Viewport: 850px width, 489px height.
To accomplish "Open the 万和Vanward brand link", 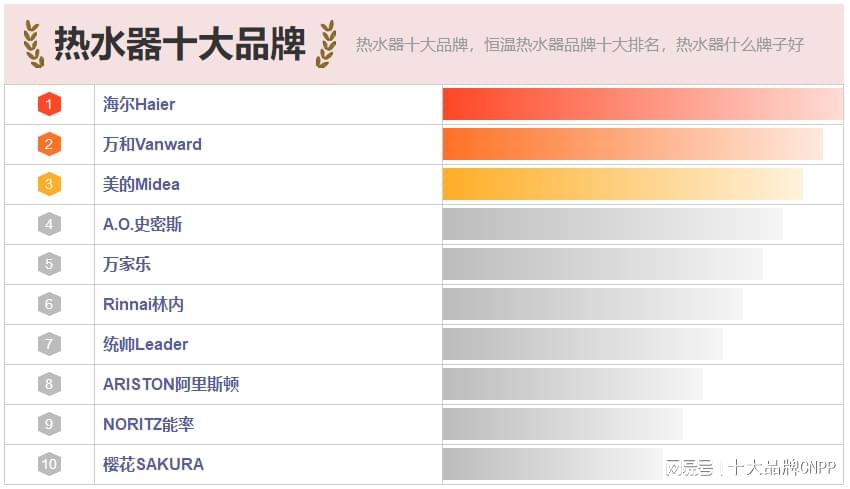I will pos(152,144).
